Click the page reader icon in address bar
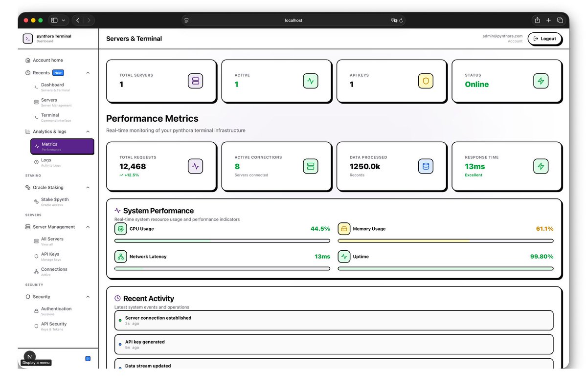 (x=187, y=21)
